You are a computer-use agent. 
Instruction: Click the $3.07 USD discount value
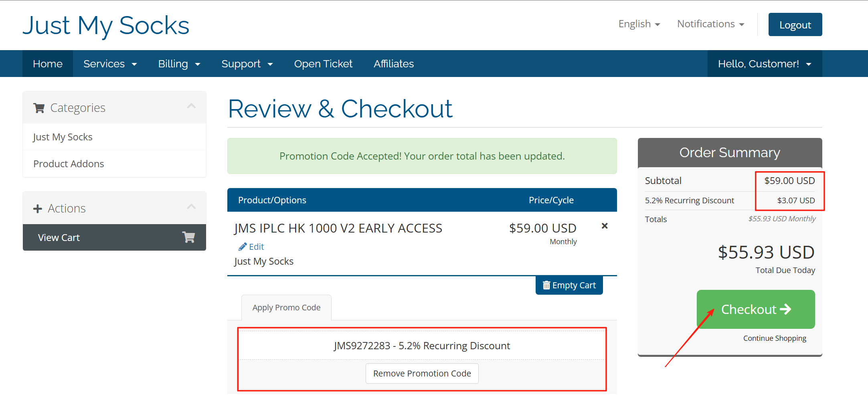[796, 200]
